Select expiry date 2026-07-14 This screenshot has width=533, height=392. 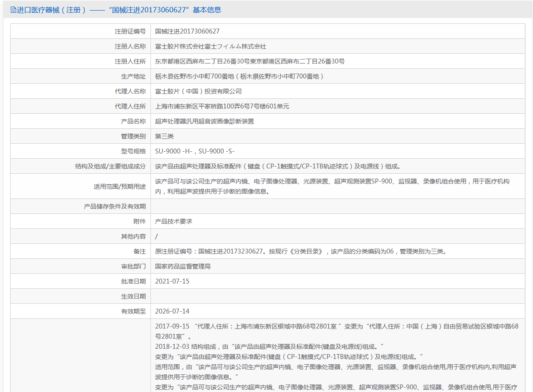click(172, 311)
